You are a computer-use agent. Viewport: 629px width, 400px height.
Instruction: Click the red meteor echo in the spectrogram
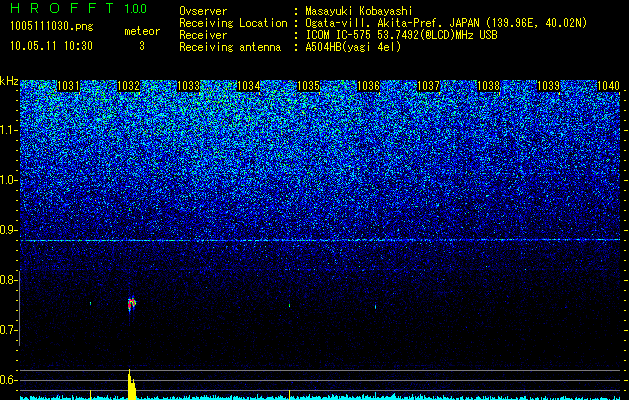coord(131,304)
